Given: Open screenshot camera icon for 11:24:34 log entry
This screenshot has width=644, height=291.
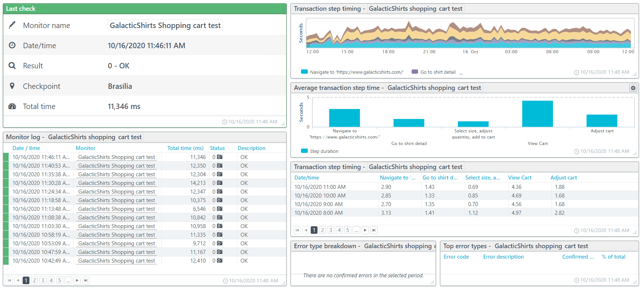Looking at the screenshot, I should [219, 191].
